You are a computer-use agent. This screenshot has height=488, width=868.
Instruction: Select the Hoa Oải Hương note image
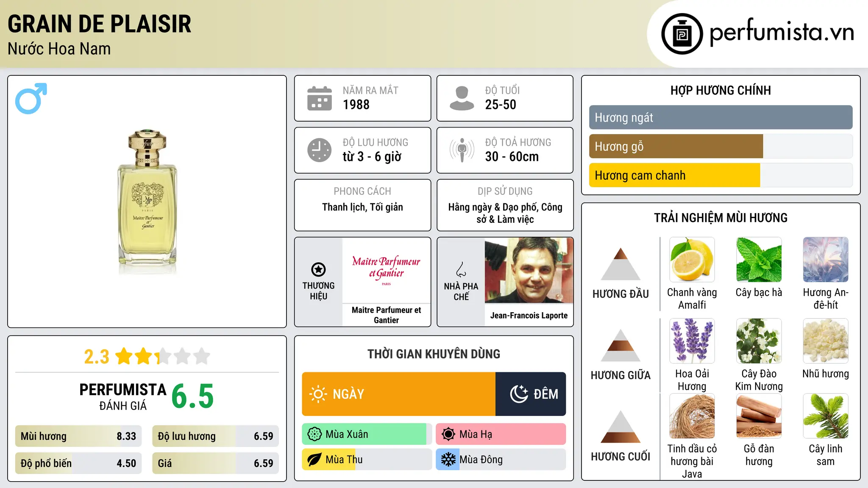click(692, 341)
